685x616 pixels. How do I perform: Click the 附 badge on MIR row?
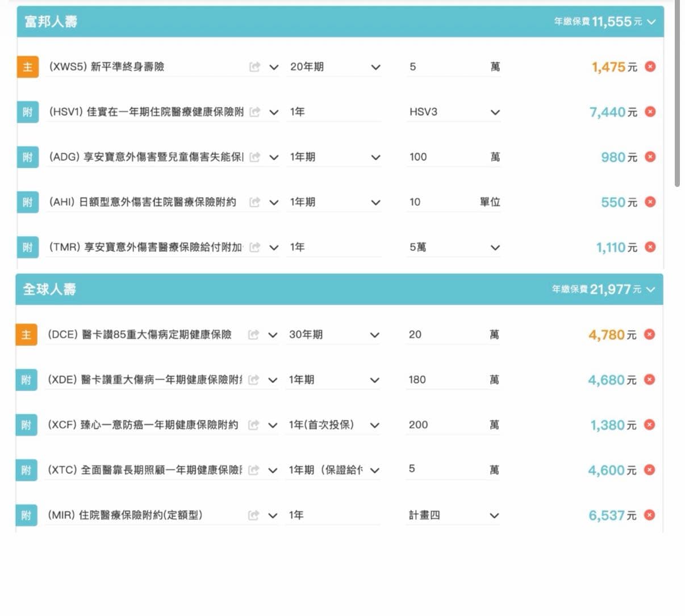coord(26,515)
